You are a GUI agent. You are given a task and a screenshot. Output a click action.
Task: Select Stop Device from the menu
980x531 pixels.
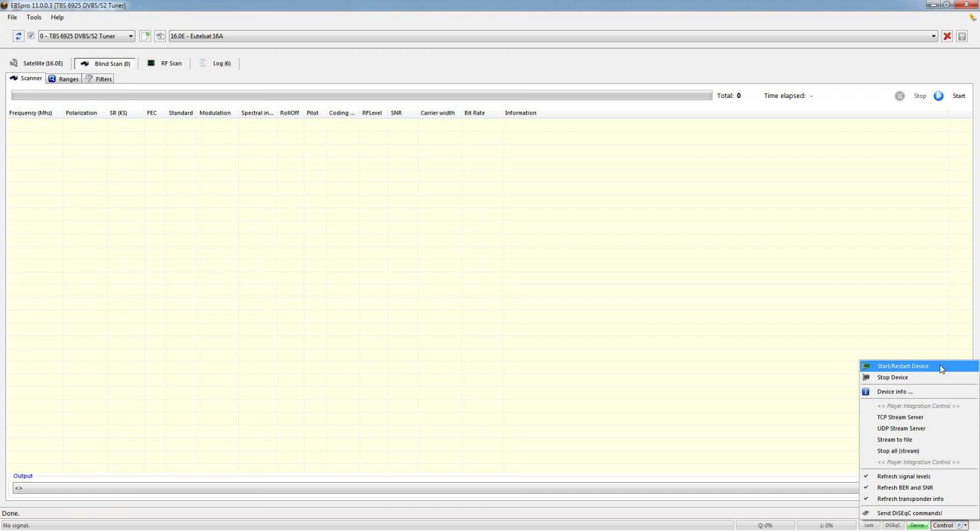892,378
